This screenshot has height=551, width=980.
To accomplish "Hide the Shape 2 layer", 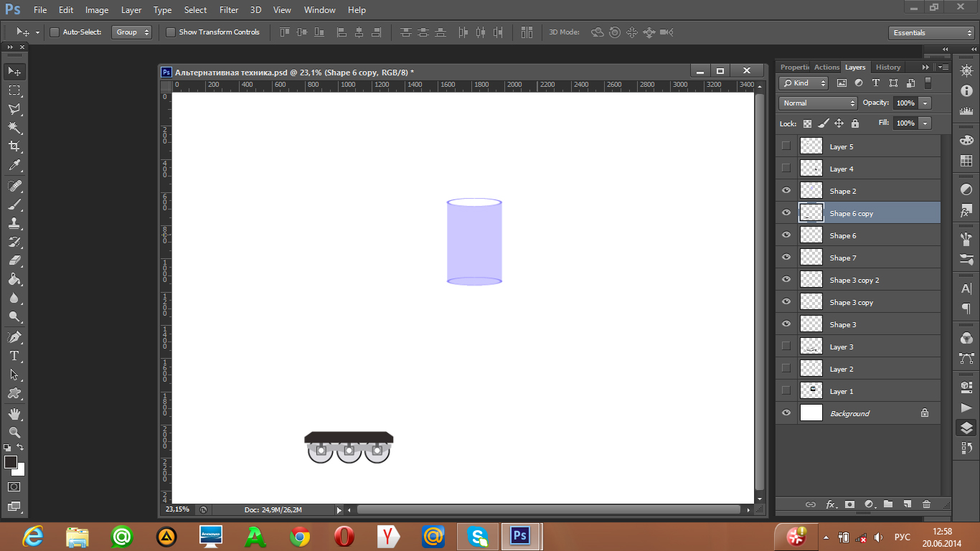I will coord(786,191).
